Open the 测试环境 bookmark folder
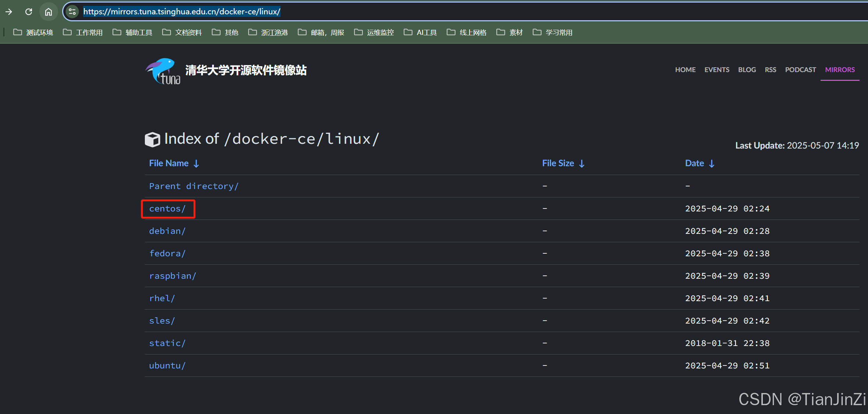Viewport: 868px width, 414px height. click(x=33, y=32)
